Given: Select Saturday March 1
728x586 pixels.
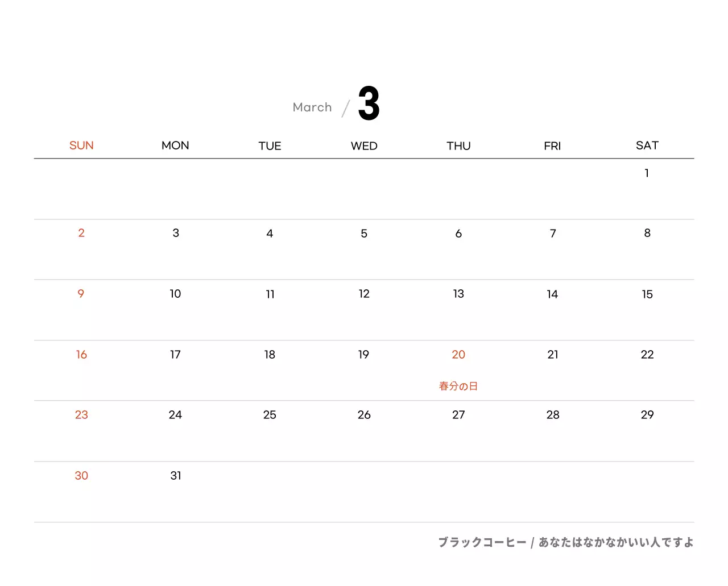Looking at the screenshot, I should [647, 173].
